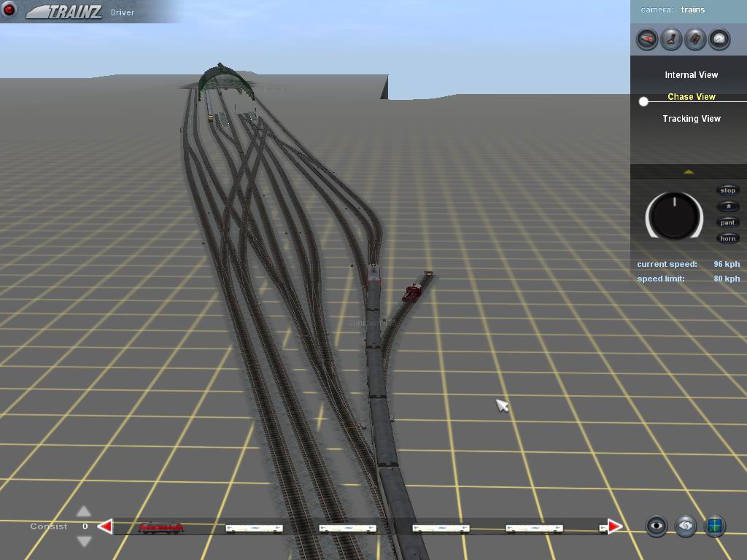Open the junction lever control icon
Screen dimensions: 747x560
(671, 39)
